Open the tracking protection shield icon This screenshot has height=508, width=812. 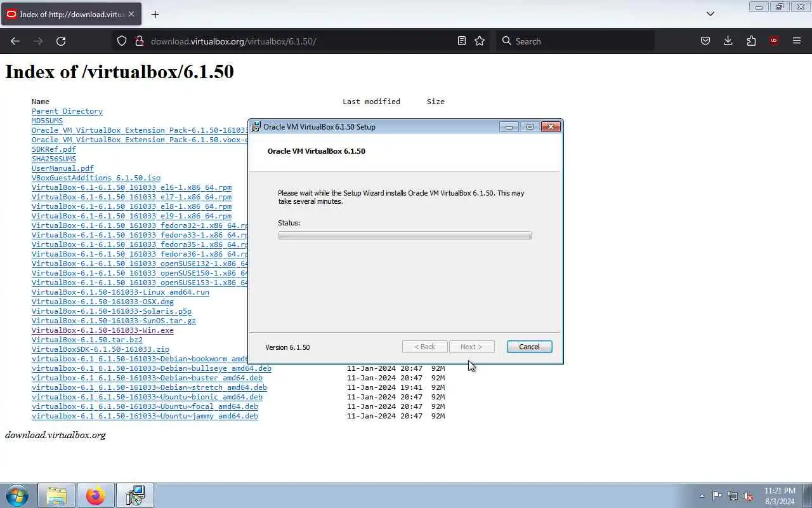[x=122, y=41]
